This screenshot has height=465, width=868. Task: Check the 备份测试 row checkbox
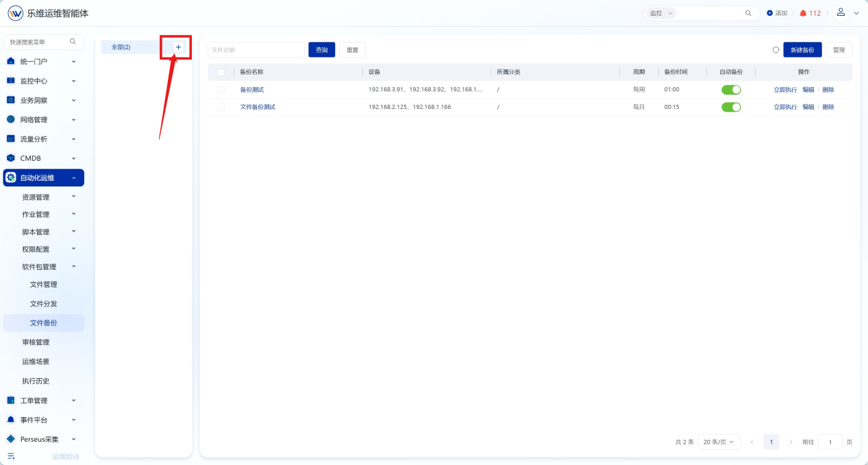coord(221,90)
